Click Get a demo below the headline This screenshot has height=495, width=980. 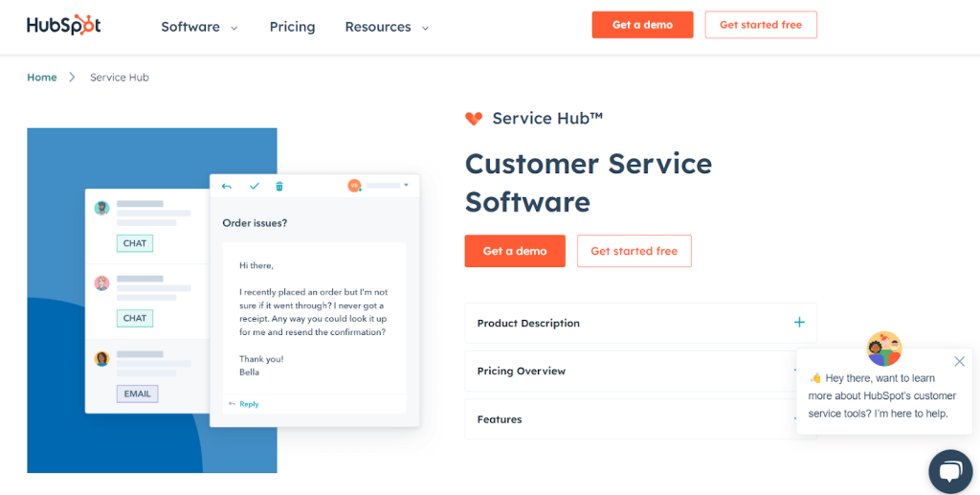pyautogui.click(x=515, y=251)
